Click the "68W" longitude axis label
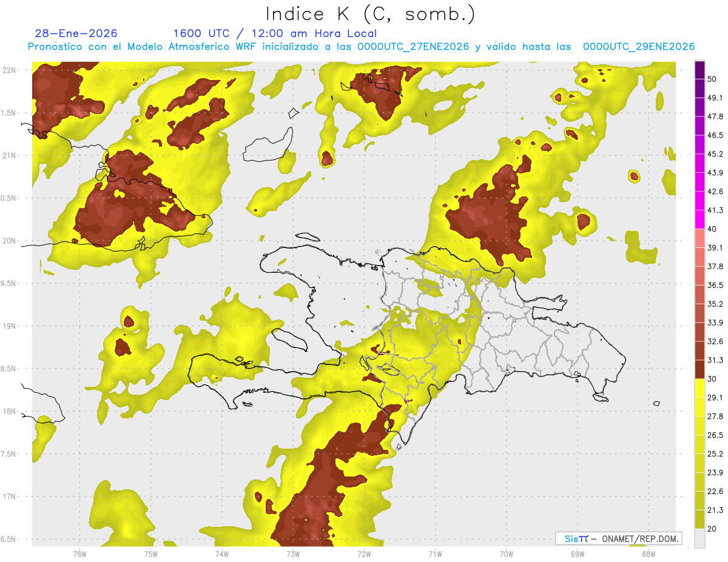728x562 pixels. click(x=649, y=553)
